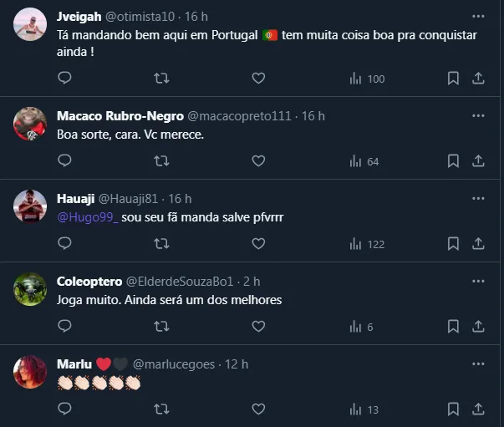Share Hauaji's tweet
The height and width of the screenshot is (427, 504).
pos(478,243)
